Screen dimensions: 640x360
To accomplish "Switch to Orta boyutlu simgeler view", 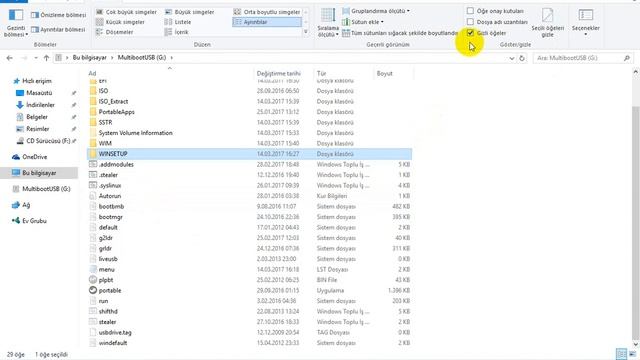I will point(267,12).
